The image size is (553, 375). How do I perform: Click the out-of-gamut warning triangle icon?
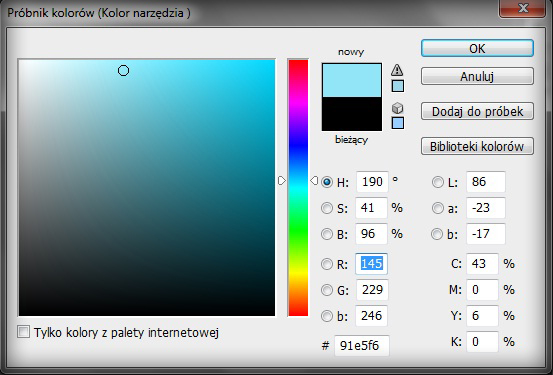397,70
